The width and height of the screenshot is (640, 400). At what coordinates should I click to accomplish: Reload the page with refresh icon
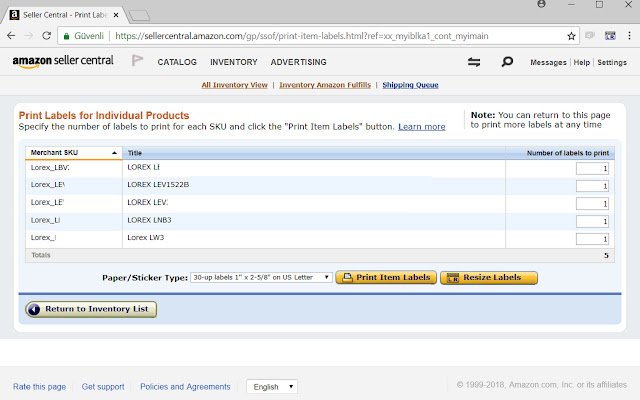click(47, 36)
